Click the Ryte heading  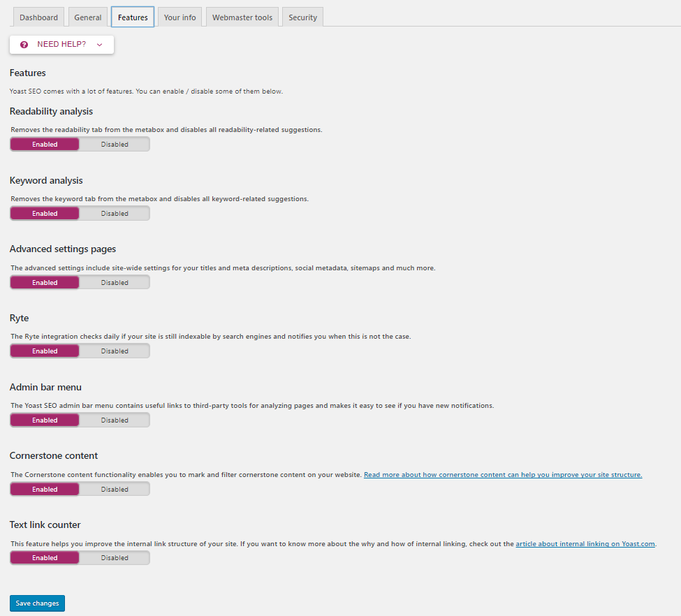[x=19, y=318]
